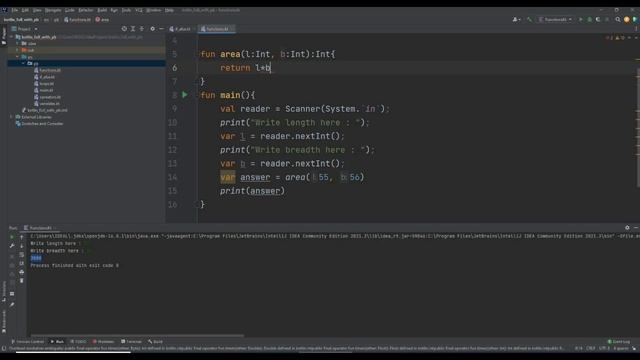Click the green run gutter icon beside main
The width and height of the screenshot is (640, 360).
tap(184, 95)
